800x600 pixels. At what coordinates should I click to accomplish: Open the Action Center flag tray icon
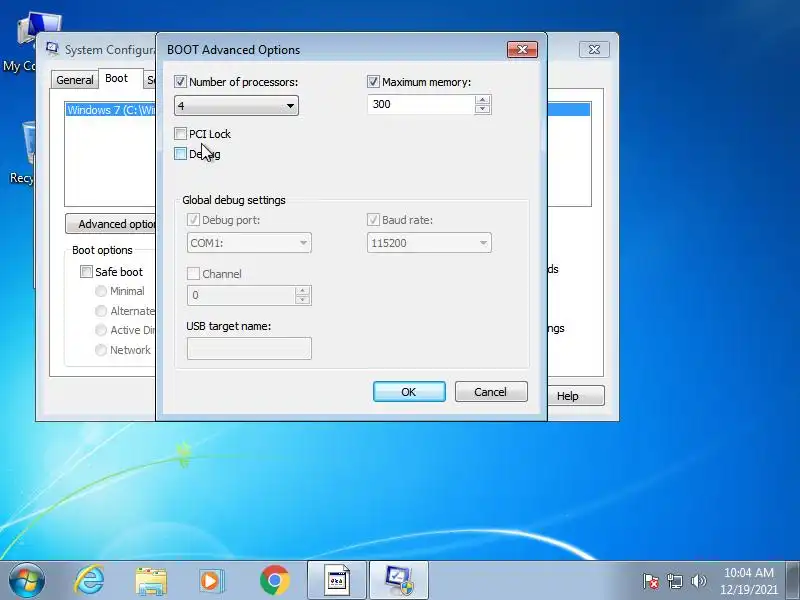click(651, 581)
